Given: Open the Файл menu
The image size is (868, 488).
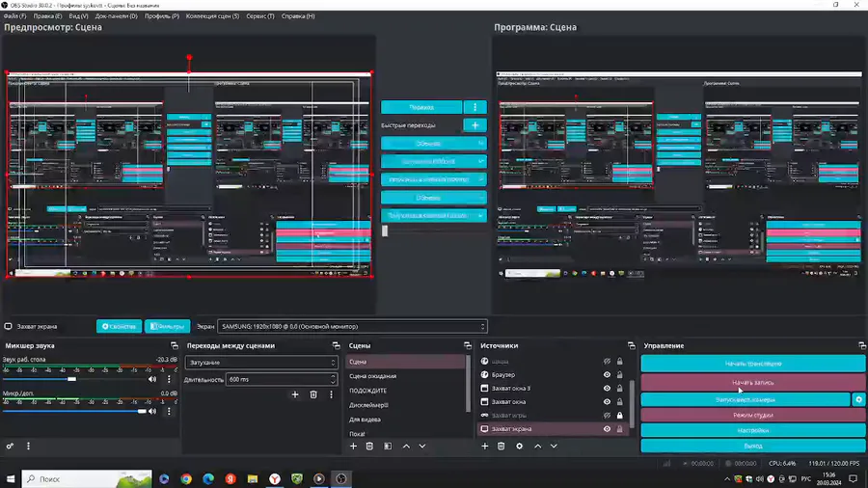Looking at the screenshot, I should click(x=14, y=16).
